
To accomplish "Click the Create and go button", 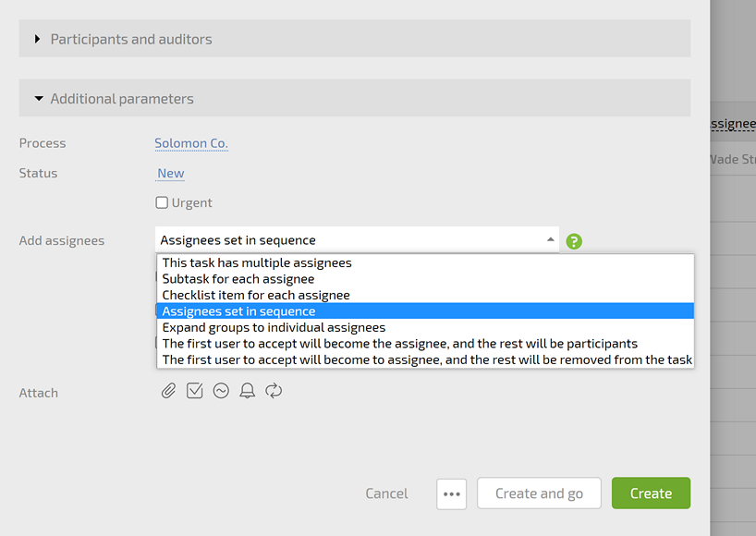I will (539, 493).
